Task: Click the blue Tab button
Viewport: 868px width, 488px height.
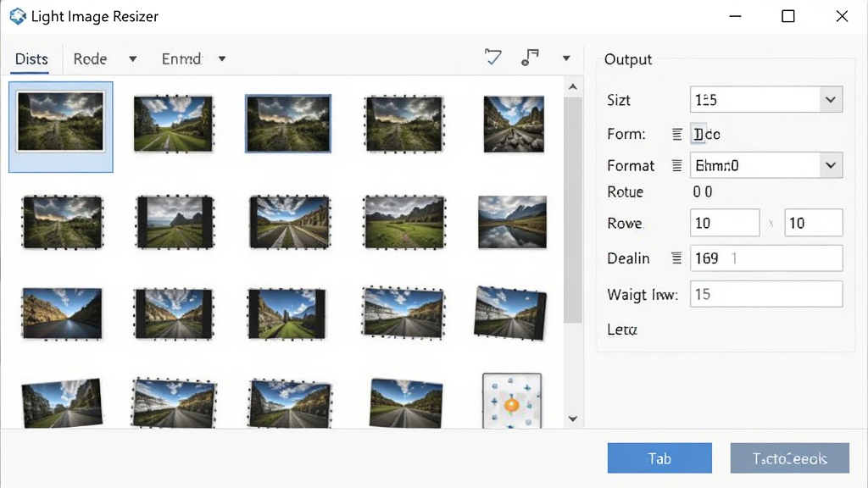Action: click(x=659, y=458)
